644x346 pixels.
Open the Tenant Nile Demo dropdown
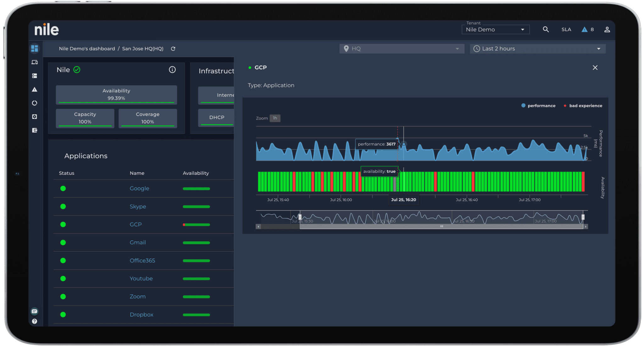coord(495,30)
